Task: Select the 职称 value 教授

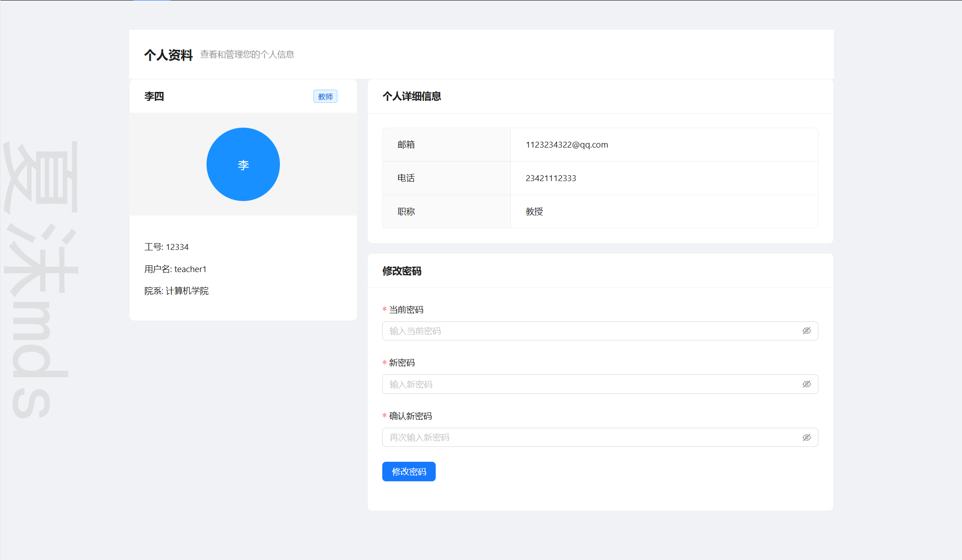Action: (x=534, y=212)
